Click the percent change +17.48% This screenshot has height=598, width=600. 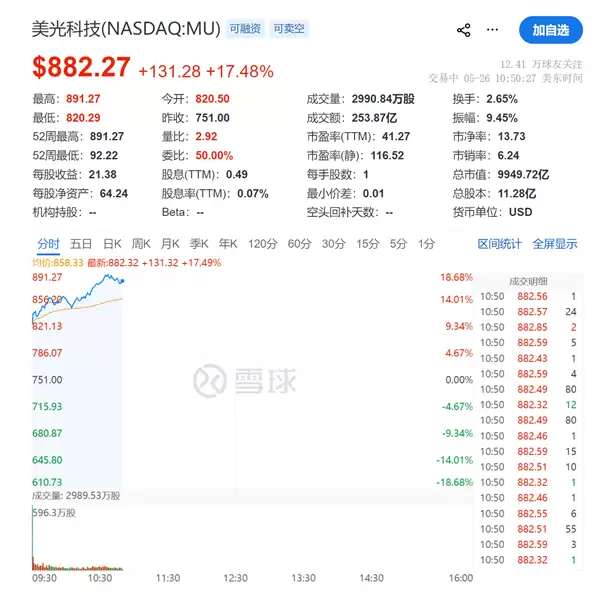point(240,71)
